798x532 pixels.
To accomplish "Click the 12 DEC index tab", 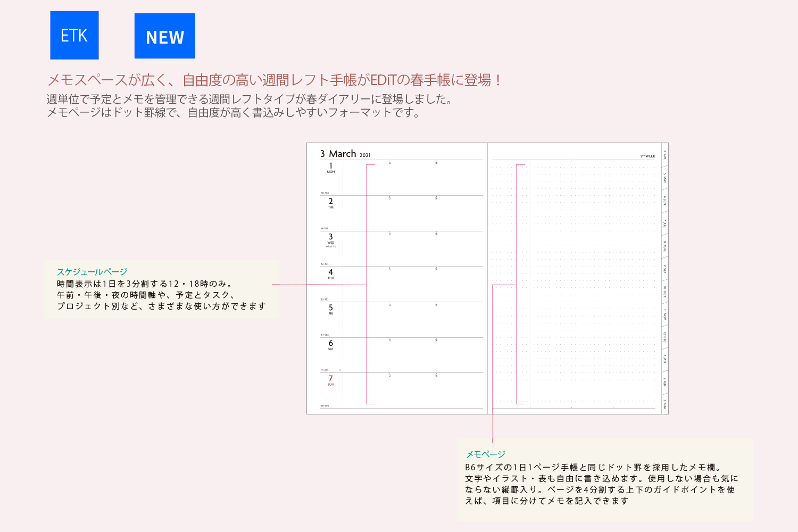I will pos(665,337).
